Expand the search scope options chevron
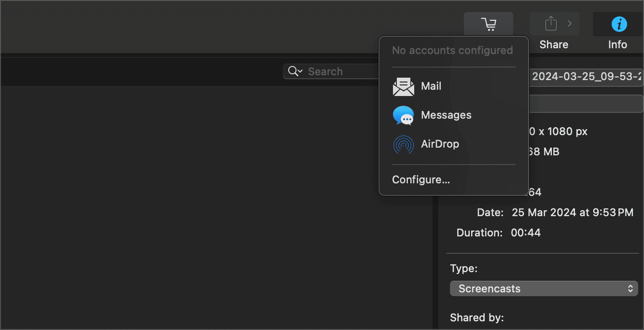Viewport: 644px width, 330px height. pyautogui.click(x=299, y=71)
